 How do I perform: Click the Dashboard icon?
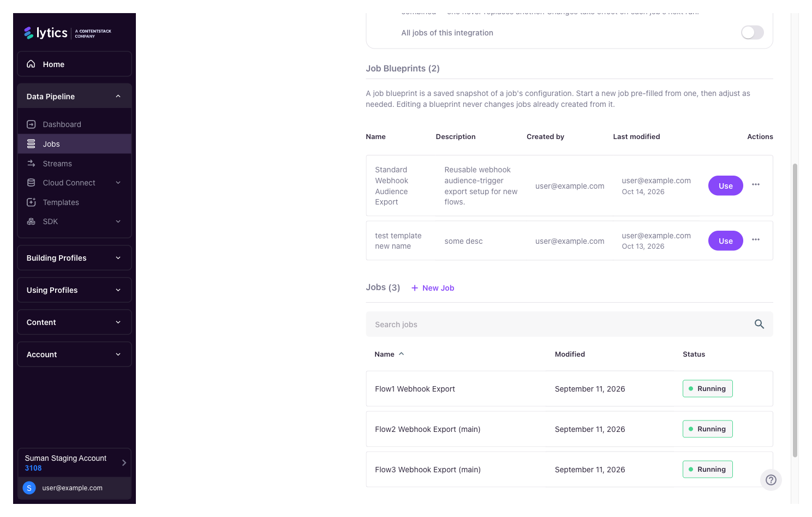point(31,124)
